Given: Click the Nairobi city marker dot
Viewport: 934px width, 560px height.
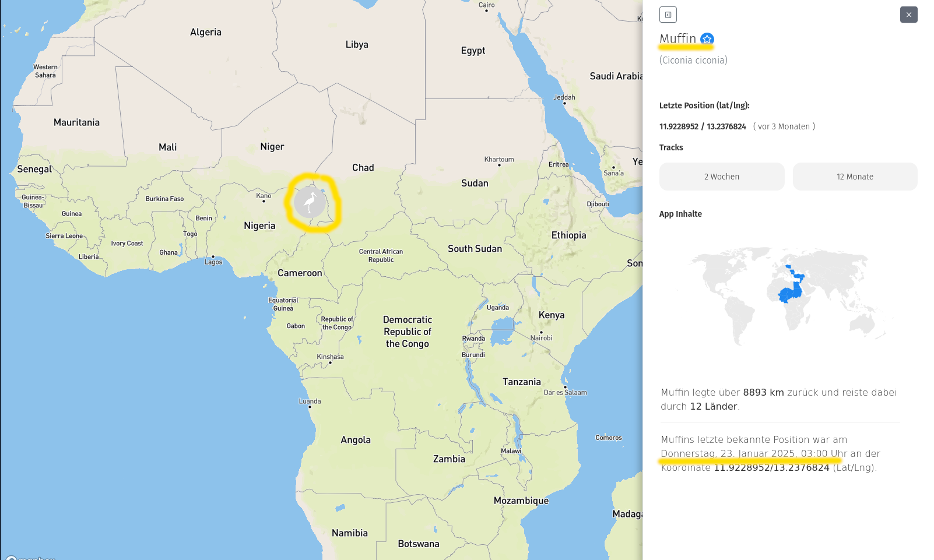Looking at the screenshot, I should point(541,333).
